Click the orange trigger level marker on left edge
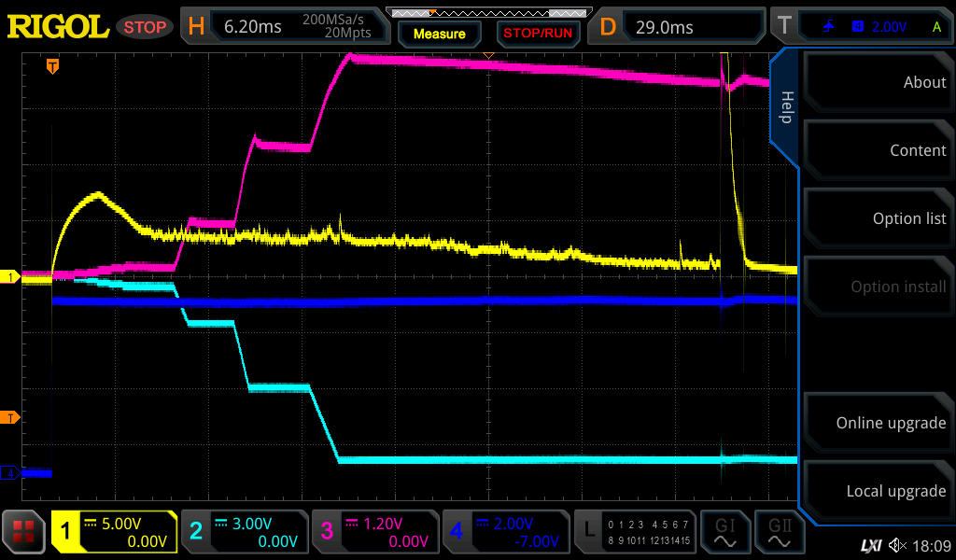 (10, 417)
